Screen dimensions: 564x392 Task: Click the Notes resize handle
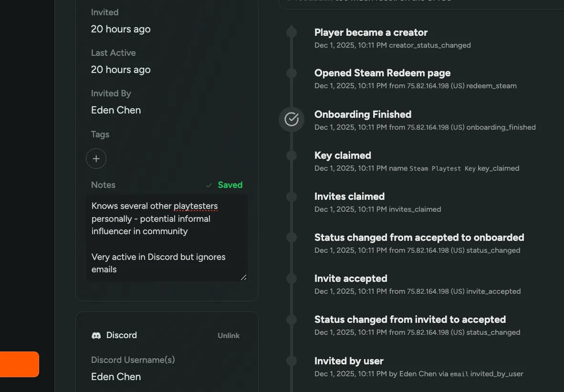244,277
